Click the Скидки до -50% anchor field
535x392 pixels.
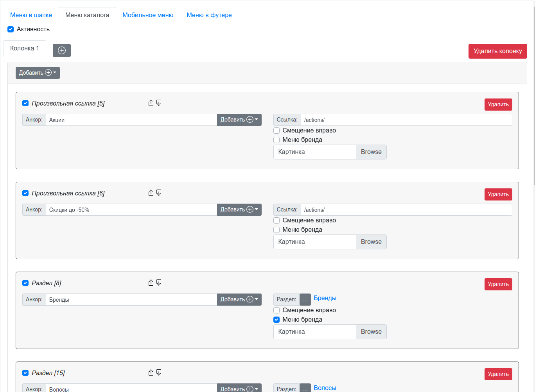click(x=131, y=210)
